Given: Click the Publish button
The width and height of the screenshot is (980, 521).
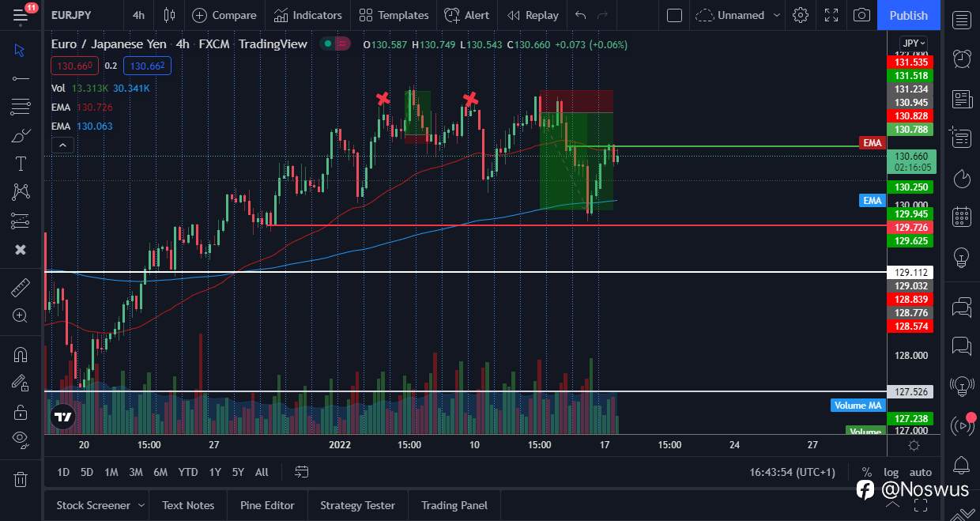Looking at the screenshot, I should pos(908,14).
